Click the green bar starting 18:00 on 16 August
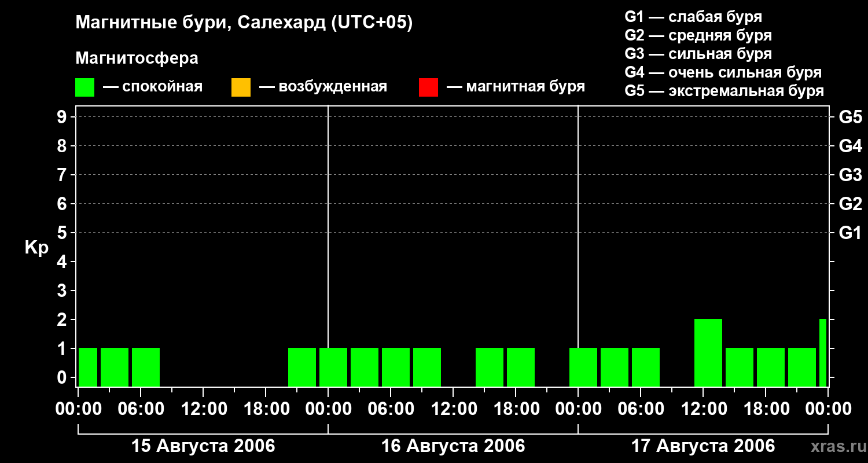This screenshot has width=868, height=463. (521, 367)
